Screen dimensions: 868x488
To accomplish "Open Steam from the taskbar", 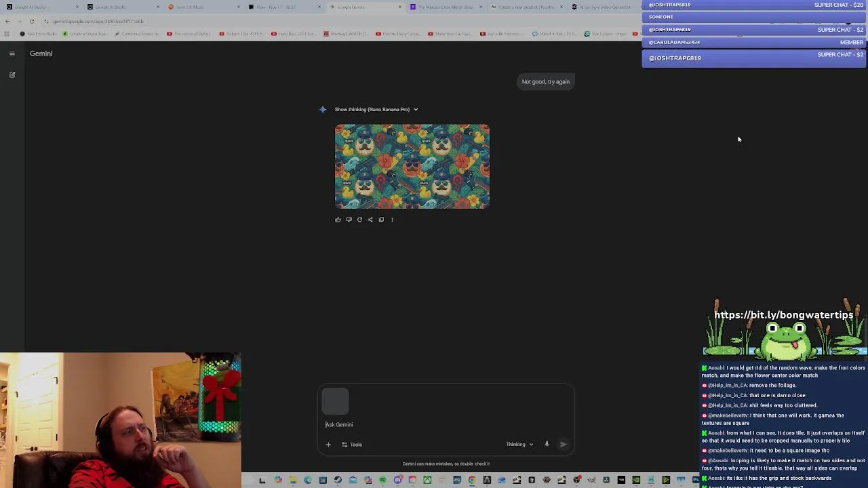I will tap(338, 481).
